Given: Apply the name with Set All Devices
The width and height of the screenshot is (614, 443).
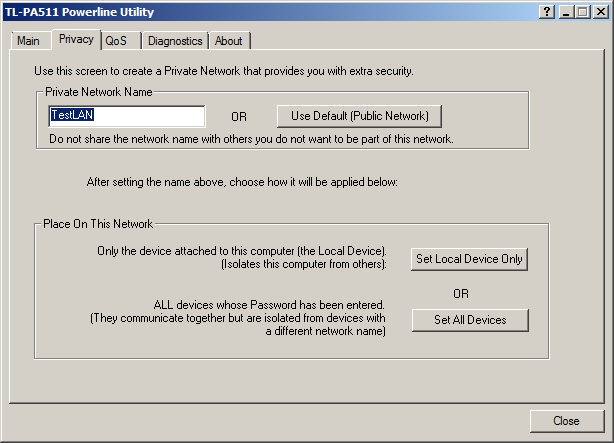Looking at the screenshot, I should (470, 320).
